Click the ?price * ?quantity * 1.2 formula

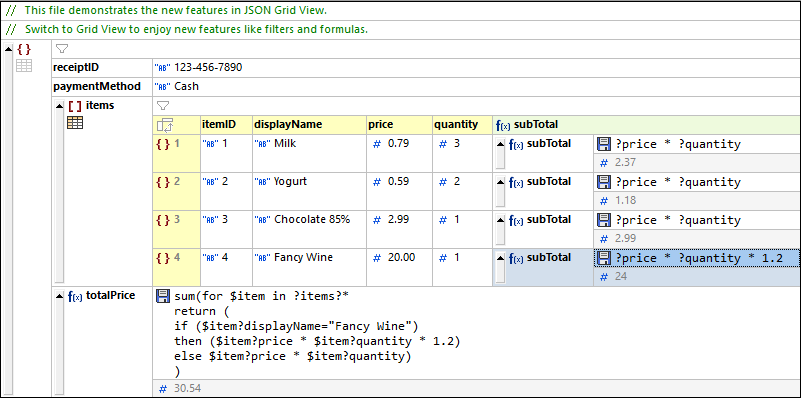[x=699, y=259]
